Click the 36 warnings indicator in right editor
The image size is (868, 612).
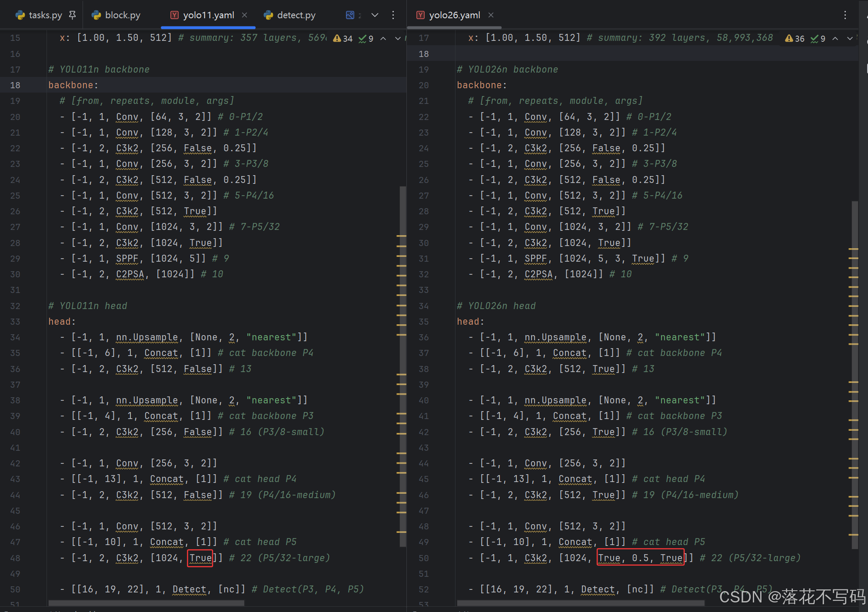click(795, 38)
